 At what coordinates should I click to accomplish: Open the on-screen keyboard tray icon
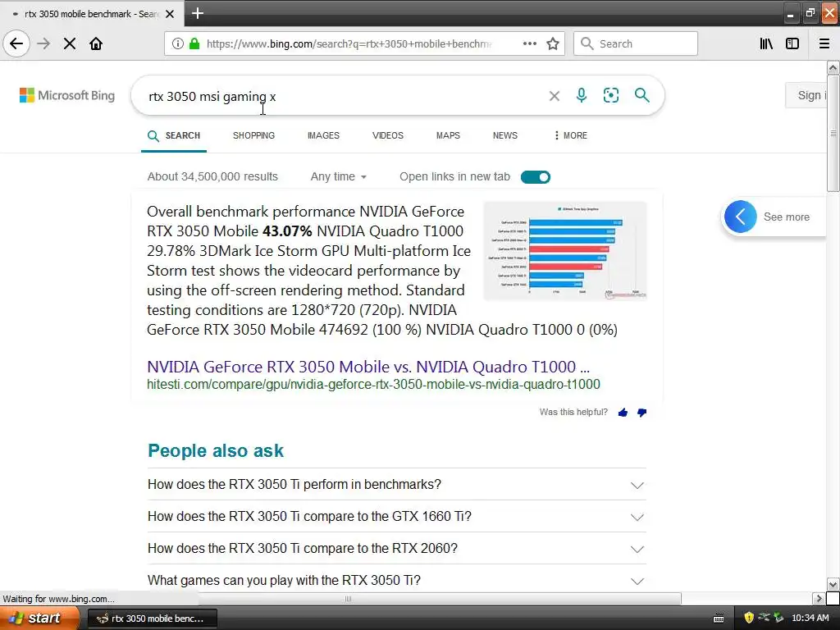tap(719, 619)
